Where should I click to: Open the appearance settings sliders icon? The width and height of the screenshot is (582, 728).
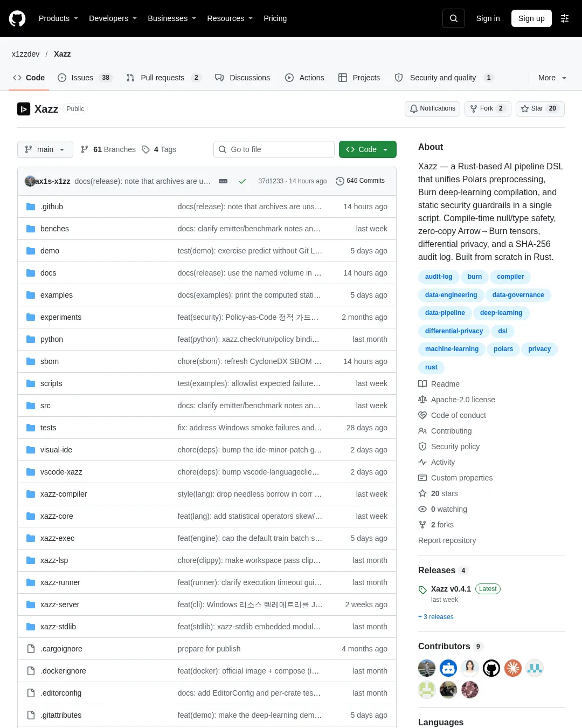(565, 18)
